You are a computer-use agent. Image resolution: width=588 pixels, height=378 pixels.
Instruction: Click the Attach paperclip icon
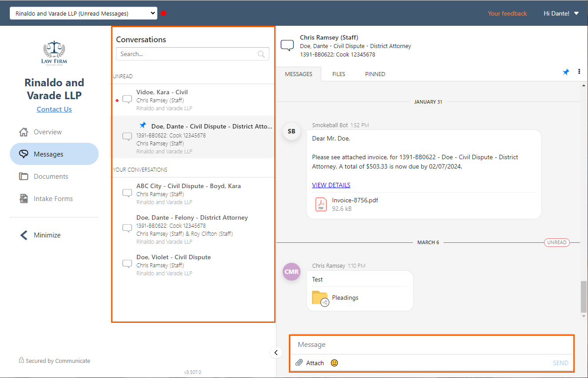coord(299,362)
